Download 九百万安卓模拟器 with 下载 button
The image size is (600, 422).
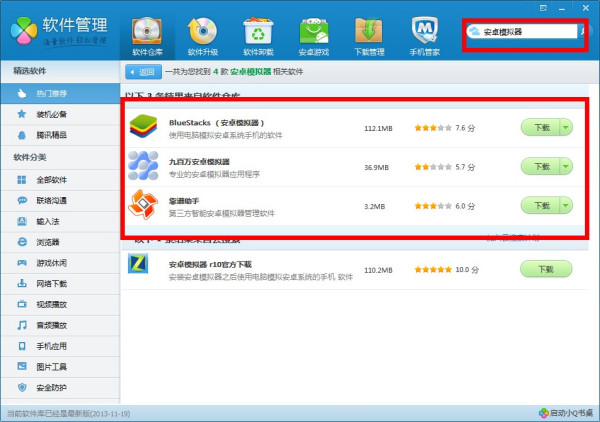click(541, 166)
